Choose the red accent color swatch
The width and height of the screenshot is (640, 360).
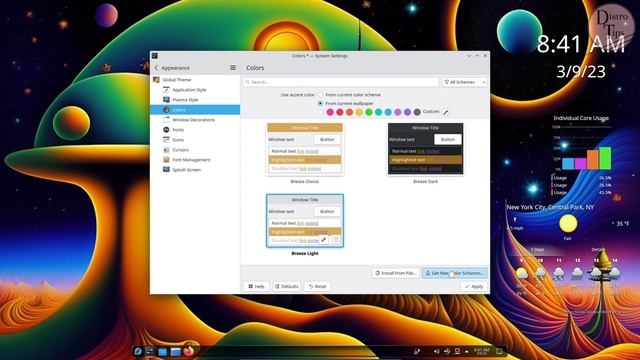coord(340,112)
